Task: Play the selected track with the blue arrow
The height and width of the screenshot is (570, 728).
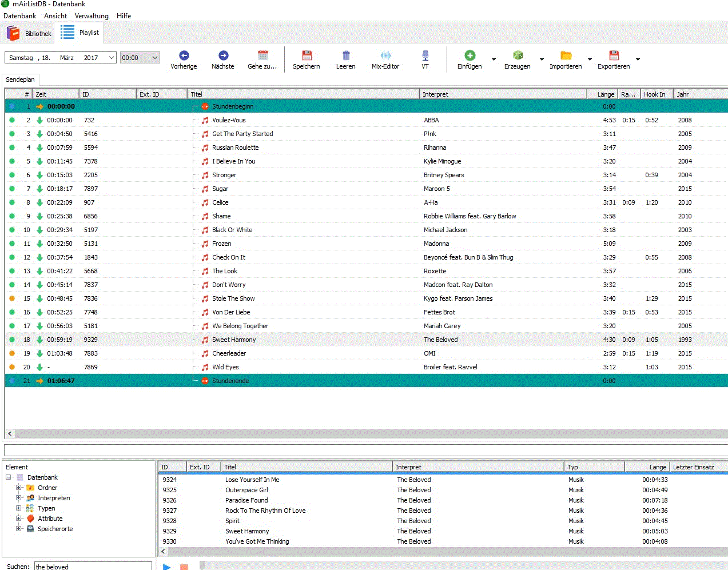Action: (166, 567)
